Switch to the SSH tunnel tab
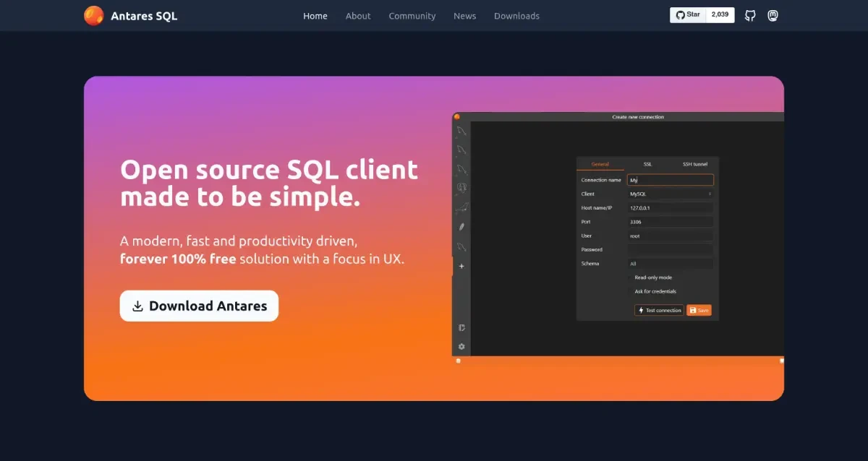The image size is (868, 461). tap(695, 164)
